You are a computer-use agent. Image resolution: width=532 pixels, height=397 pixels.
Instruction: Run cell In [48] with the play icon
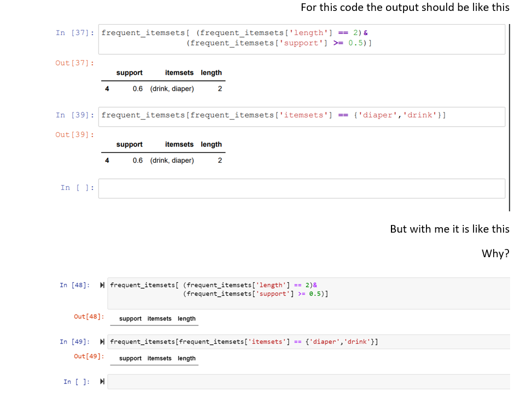coord(102,285)
